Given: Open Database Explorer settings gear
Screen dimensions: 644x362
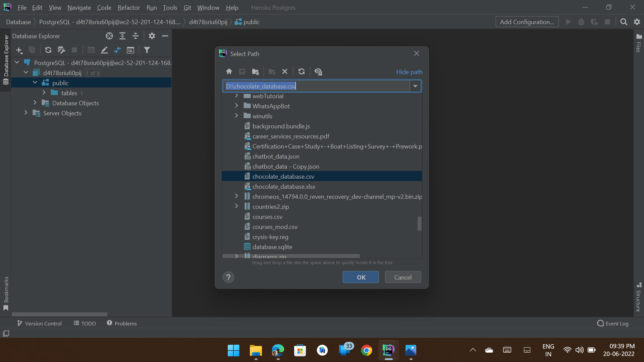Looking at the screenshot, I should pos(152,36).
